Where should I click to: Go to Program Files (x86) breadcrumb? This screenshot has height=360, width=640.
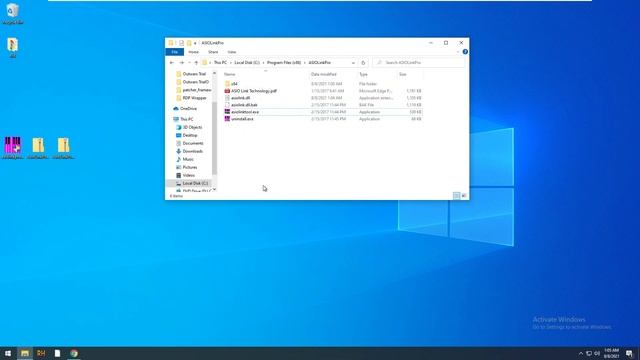284,63
